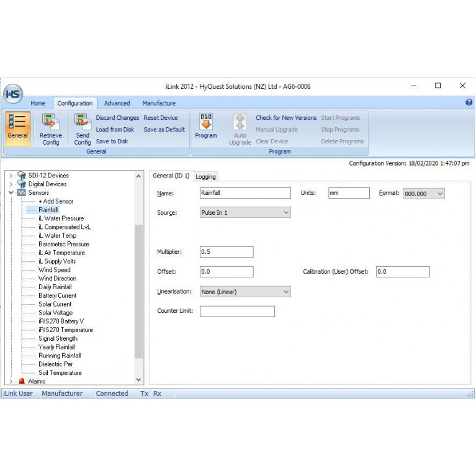Select Wind Direction sensor
This screenshot has width=476, height=476.
[x=57, y=279]
